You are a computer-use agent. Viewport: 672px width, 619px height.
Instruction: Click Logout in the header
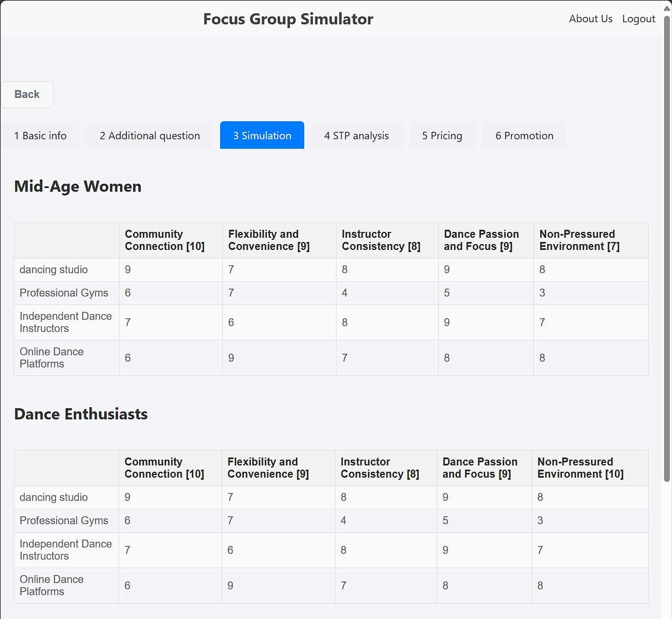point(638,19)
